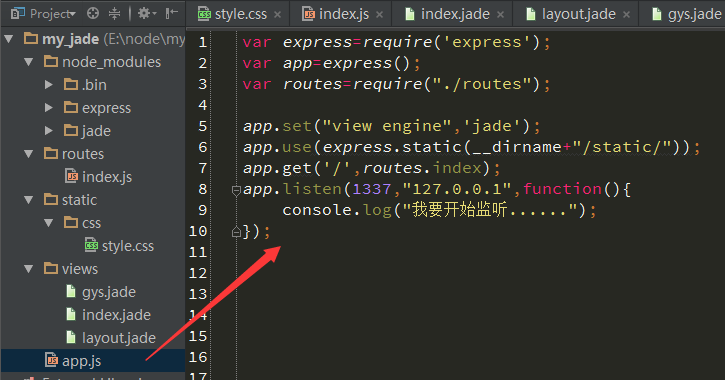Click the fold end marker at line 10
This screenshot has width=725, height=380.
236,232
